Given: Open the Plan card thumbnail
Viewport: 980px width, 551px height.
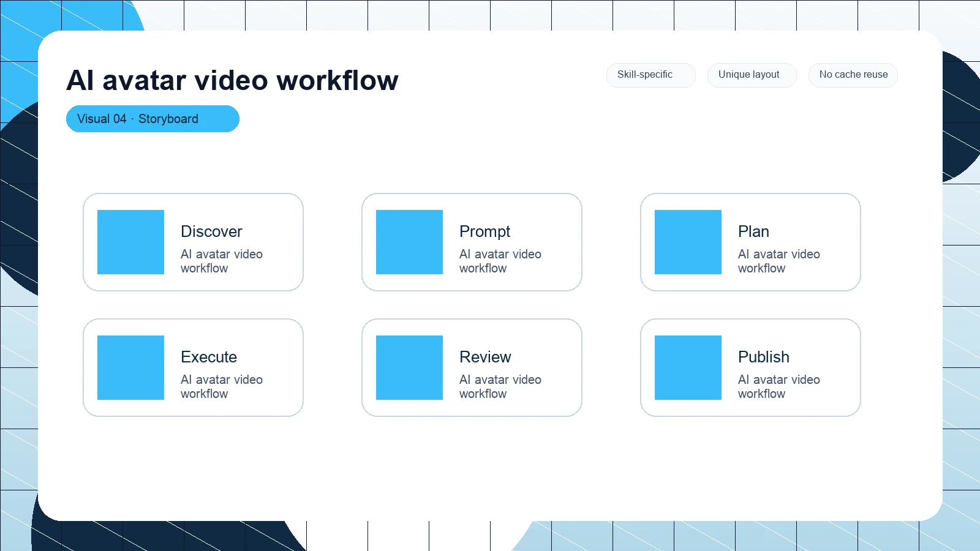Looking at the screenshot, I should (688, 242).
